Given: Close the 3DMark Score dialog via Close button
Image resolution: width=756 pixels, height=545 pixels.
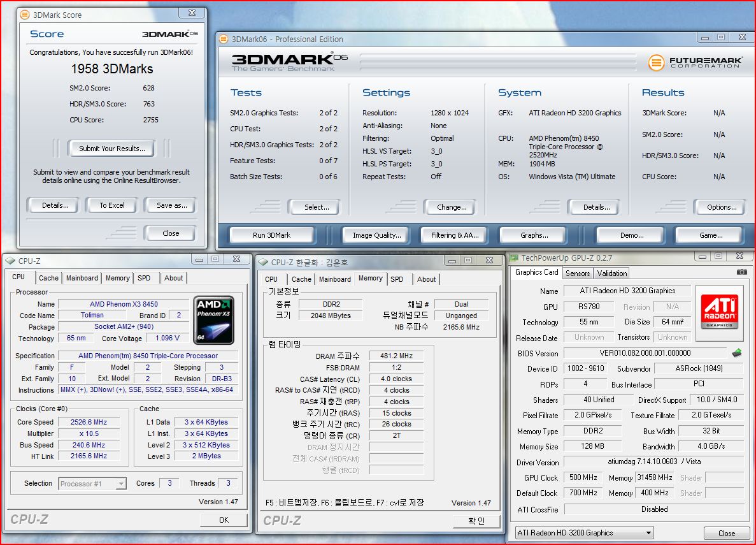Looking at the screenshot, I should pos(171,233).
